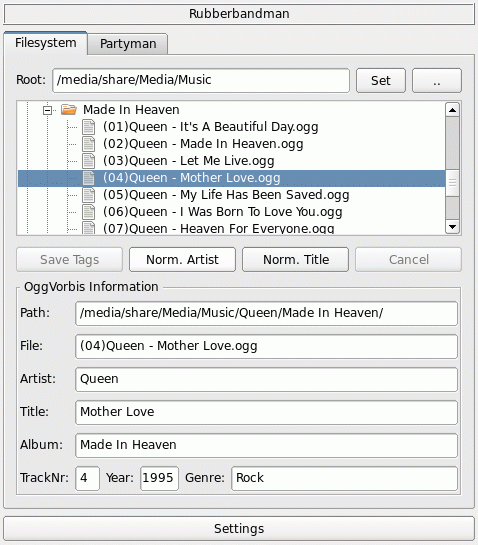The image size is (478, 545).
Task: Click the Made In Heaven folder icon
Action: [69, 110]
